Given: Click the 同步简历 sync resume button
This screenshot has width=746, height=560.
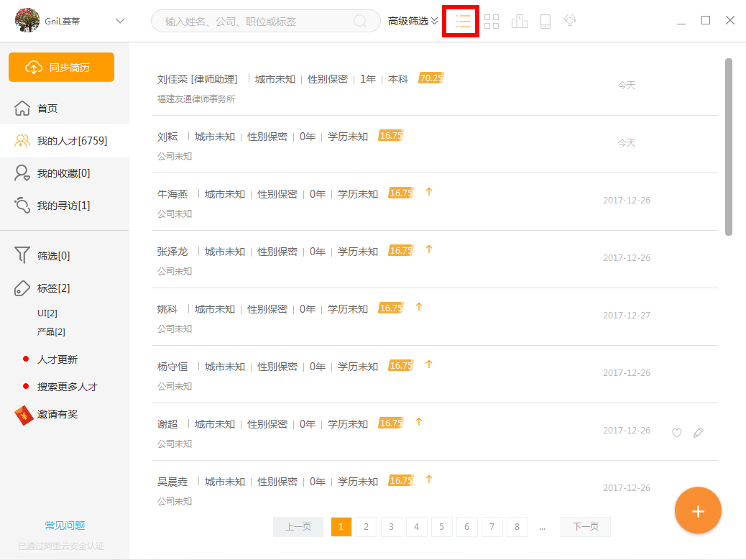Looking at the screenshot, I should 61,67.
